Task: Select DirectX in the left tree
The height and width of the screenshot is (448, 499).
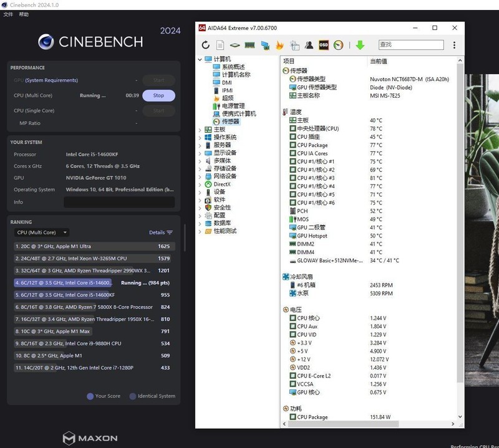Action: (222, 184)
